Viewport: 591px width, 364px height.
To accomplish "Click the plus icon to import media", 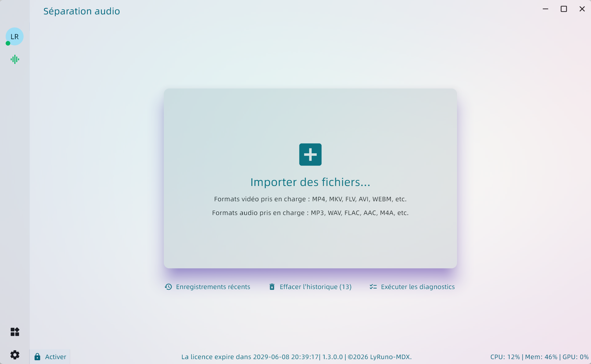I will point(310,154).
